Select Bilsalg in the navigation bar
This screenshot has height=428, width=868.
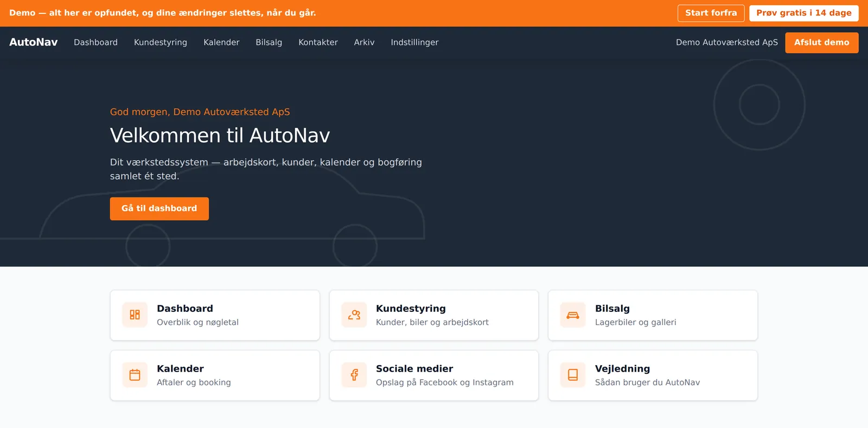point(269,42)
